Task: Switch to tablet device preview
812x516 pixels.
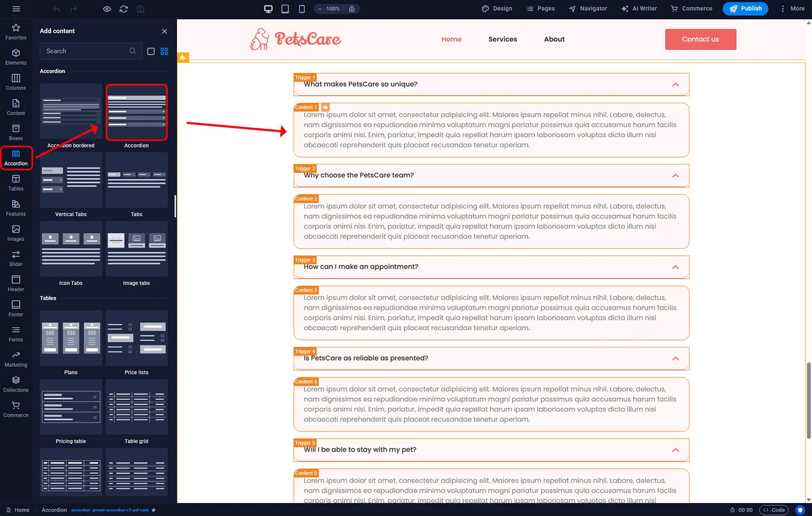Action: [x=285, y=9]
